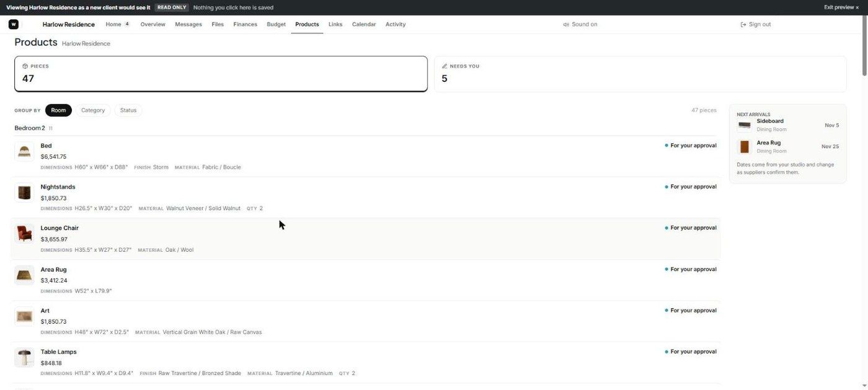Click the Sideboard thumbnail in Next Arrivals
The width and height of the screenshot is (868, 390).
(744, 125)
